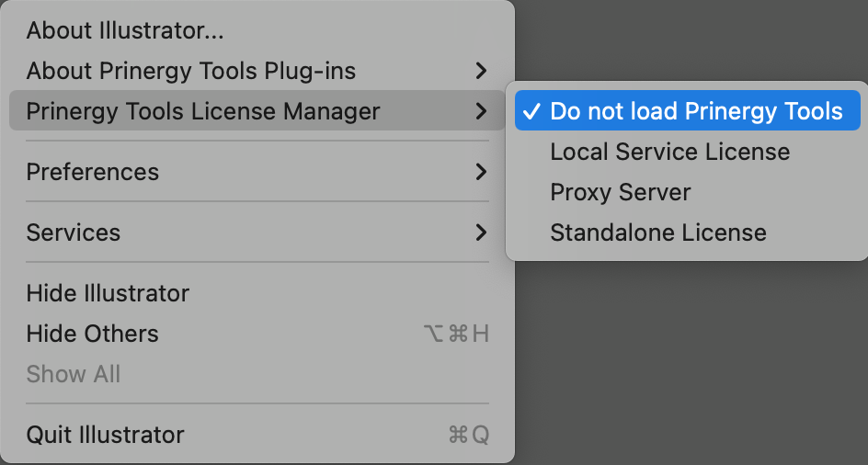
Task: Open the Preferences submenu entry
Action: click(x=93, y=172)
